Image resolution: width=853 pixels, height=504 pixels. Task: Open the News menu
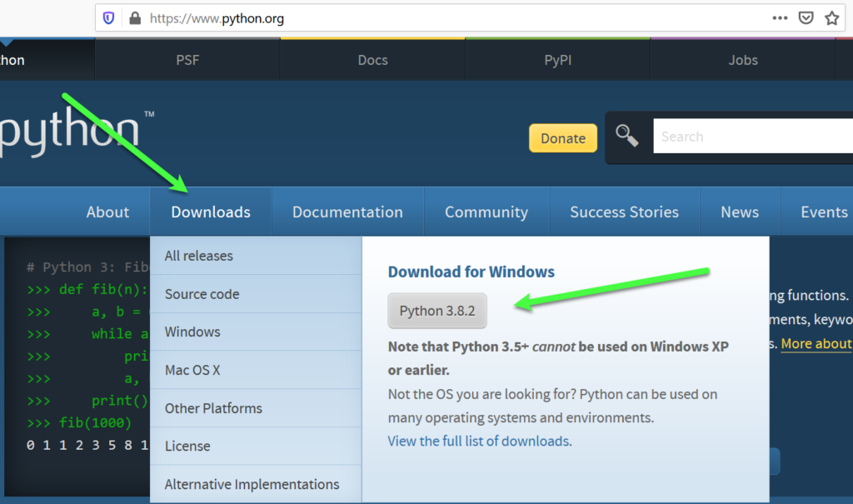pyautogui.click(x=740, y=212)
